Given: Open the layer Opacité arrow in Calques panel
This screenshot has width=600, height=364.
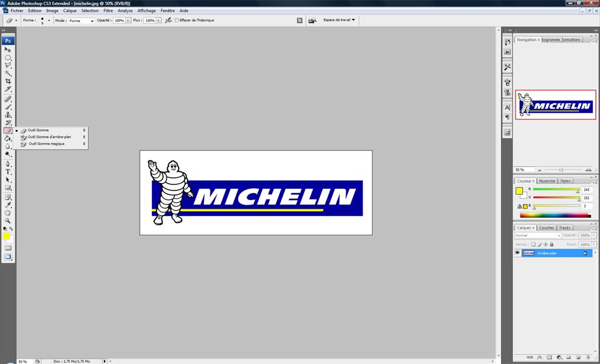Looking at the screenshot, I should (x=594, y=235).
